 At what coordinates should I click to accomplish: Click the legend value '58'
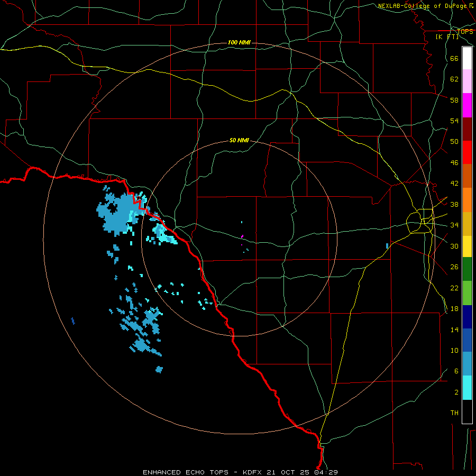coord(454,100)
